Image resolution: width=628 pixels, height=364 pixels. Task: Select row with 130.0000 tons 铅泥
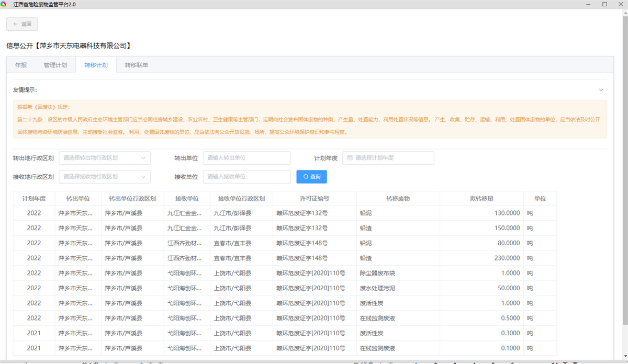(x=285, y=213)
